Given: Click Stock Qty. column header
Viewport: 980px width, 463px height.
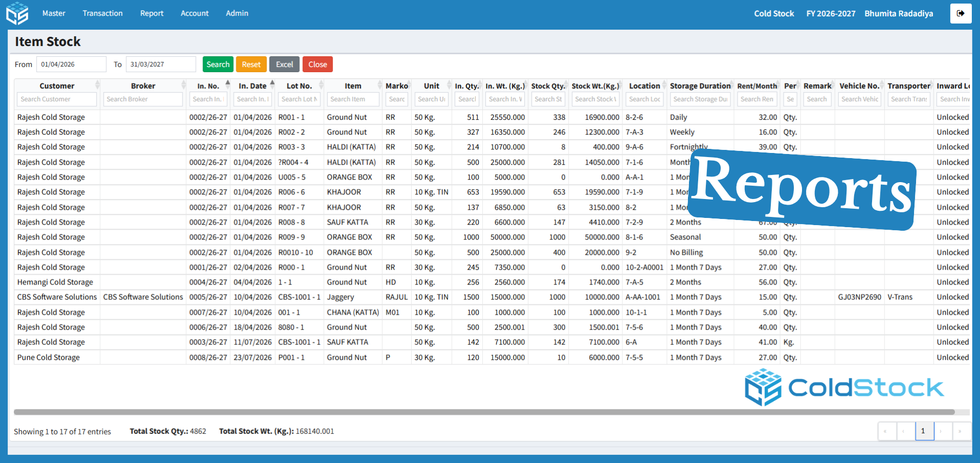Looking at the screenshot, I should 548,86.
